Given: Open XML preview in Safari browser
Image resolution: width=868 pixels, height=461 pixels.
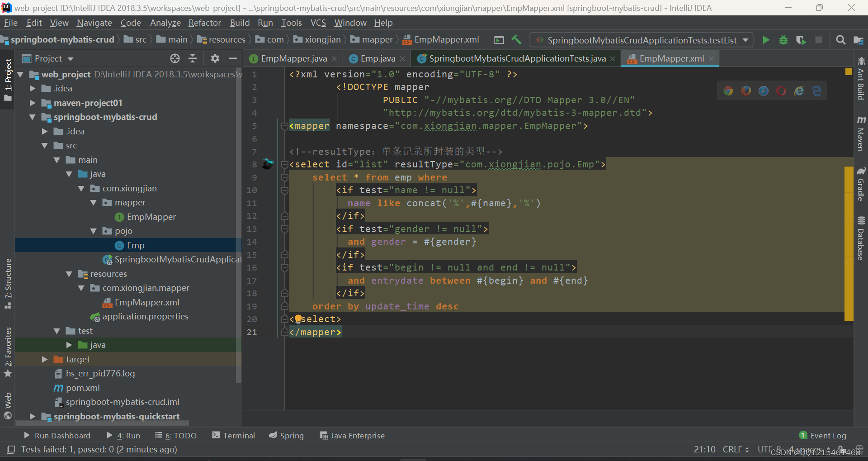Looking at the screenshot, I should coord(764,91).
